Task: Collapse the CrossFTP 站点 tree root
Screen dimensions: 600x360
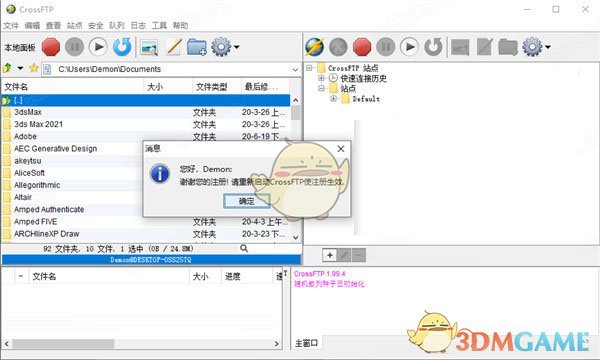Action: [309, 68]
